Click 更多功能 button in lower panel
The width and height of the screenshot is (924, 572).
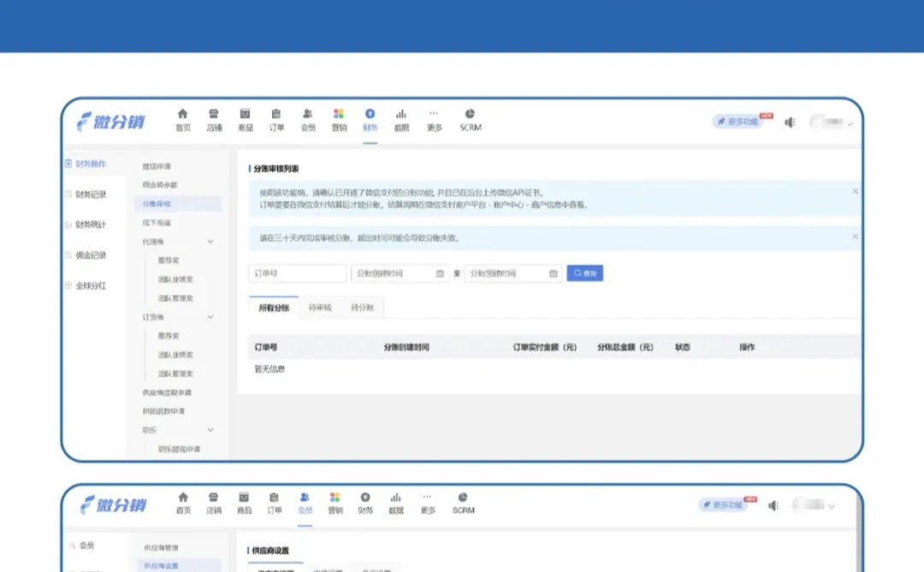tap(723, 504)
